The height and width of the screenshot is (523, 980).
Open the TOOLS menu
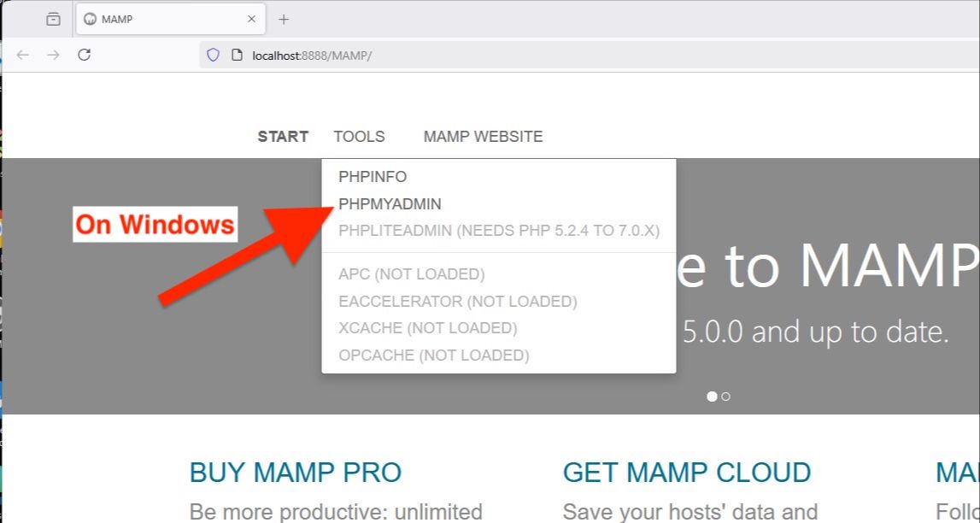coord(360,136)
